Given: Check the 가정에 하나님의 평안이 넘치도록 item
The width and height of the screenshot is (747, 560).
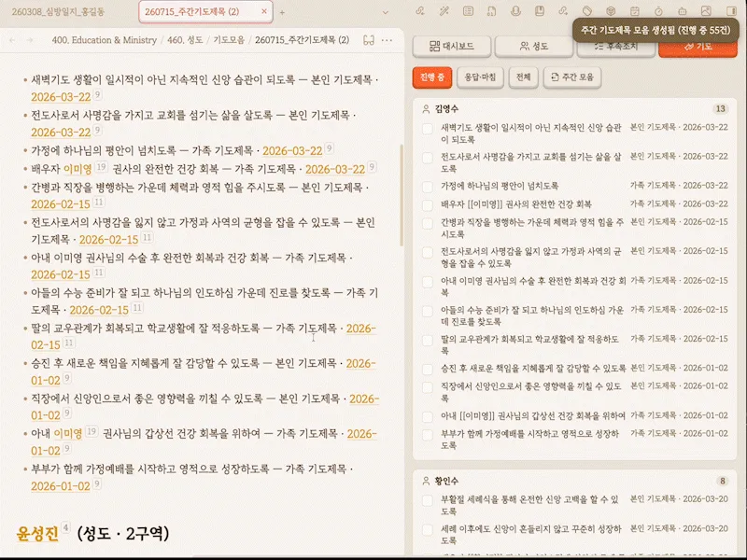Looking at the screenshot, I should coord(428,187).
